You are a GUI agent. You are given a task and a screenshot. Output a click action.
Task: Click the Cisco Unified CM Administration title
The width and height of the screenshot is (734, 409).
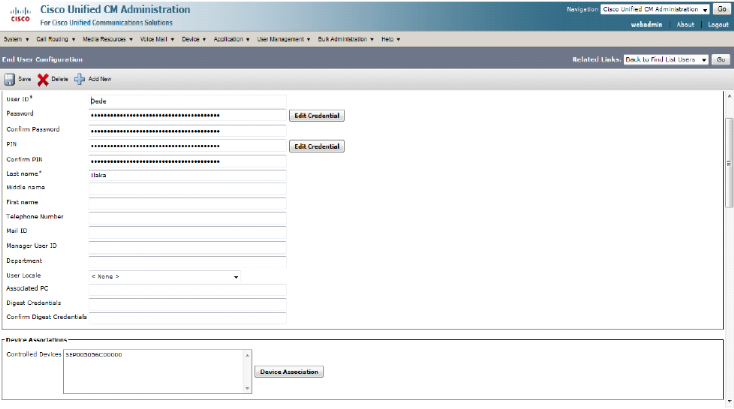(x=115, y=9)
